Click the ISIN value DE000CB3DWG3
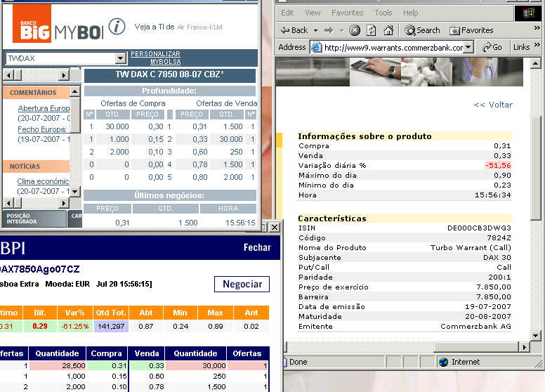The image size is (545, 392). pyautogui.click(x=479, y=228)
